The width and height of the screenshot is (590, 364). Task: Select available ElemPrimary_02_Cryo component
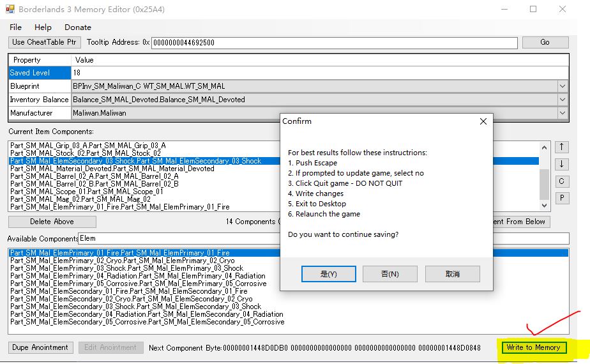[x=123, y=261]
